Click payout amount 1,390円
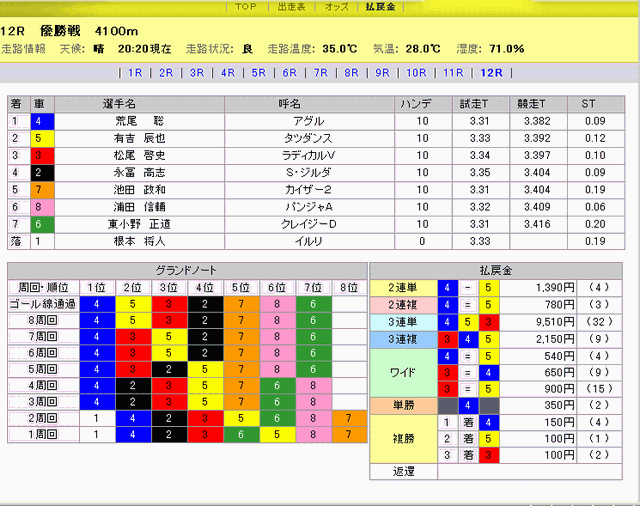The height and width of the screenshot is (506, 640). pos(555,288)
